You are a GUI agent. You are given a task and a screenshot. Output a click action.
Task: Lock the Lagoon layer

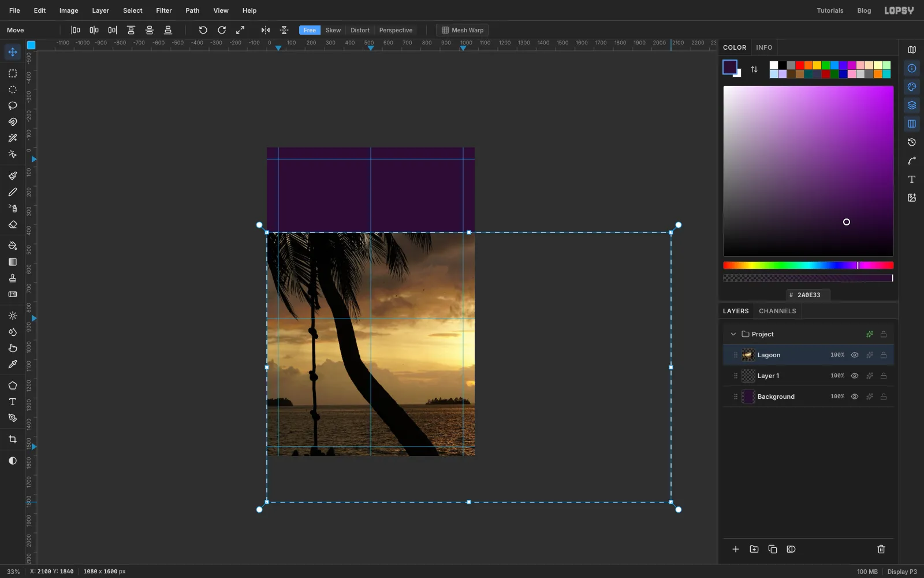[884, 355]
